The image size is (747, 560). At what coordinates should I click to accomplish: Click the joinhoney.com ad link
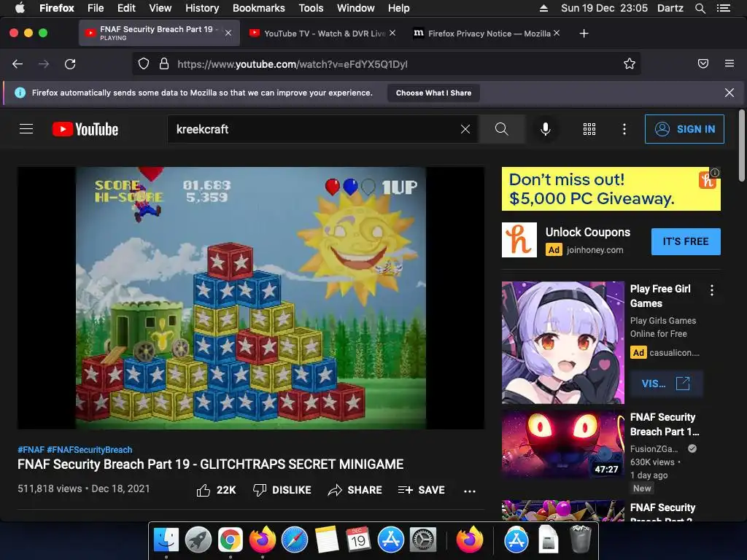pyautogui.click(x=595, y=250)
